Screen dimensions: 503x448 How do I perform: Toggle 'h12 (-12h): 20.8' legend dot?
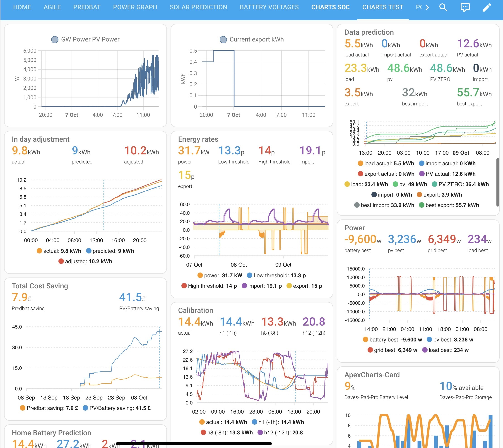point(260,433)
